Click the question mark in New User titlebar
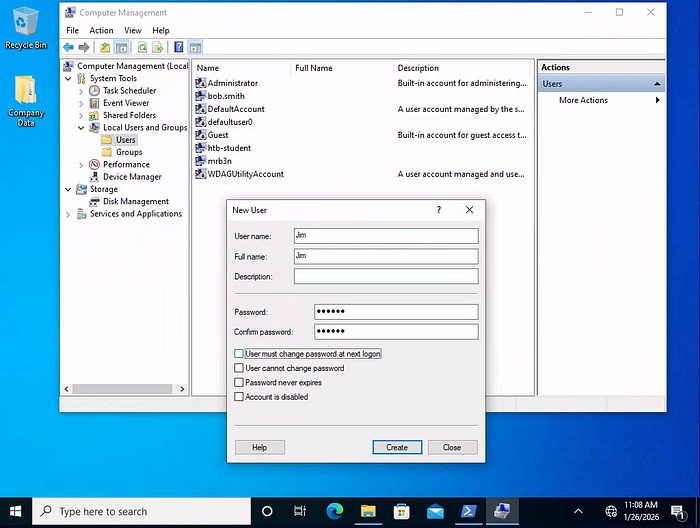Viewport: 700px width, 528px height. point(438,210)
